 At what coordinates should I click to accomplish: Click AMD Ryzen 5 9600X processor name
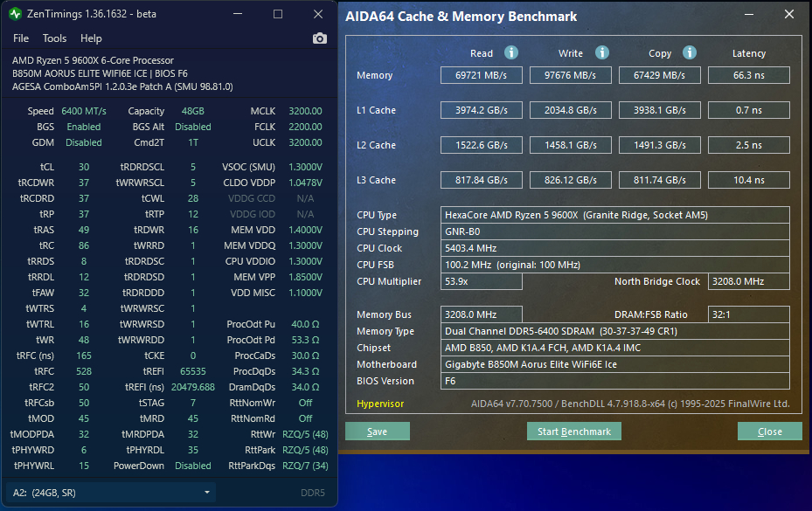[x=94, y=60]
